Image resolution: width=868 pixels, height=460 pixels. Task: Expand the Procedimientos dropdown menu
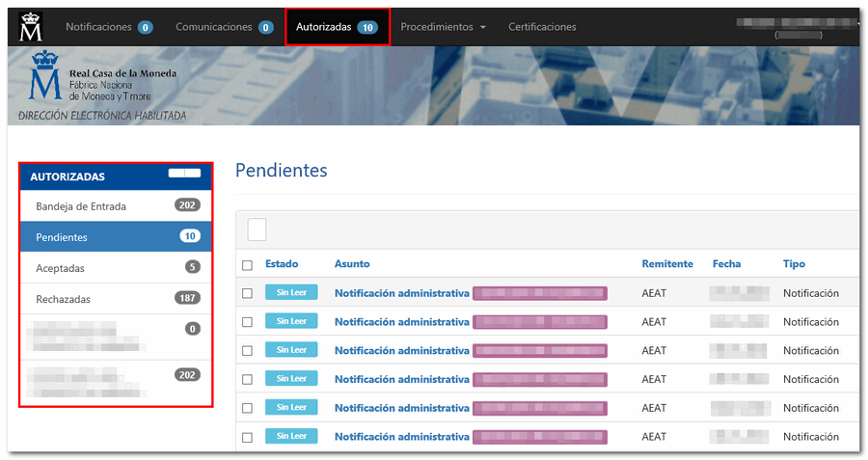pyautogui.click(x=443, y=27)
